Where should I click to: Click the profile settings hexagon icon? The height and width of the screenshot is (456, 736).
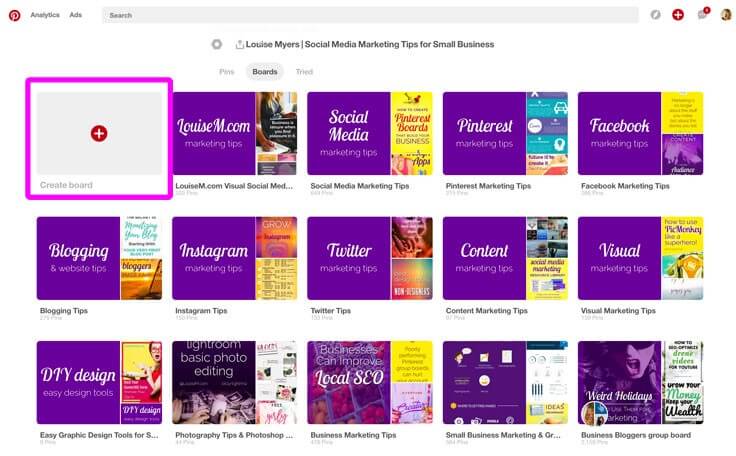(217, 44)
